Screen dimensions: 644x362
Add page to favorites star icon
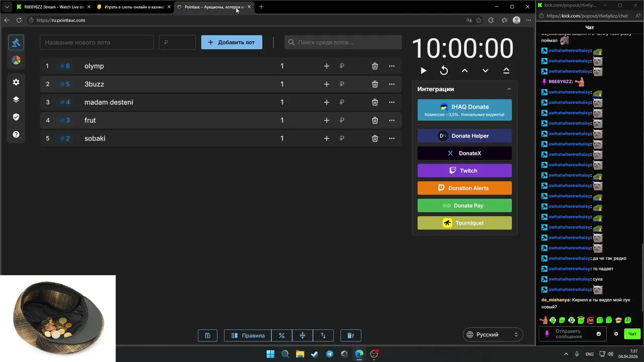(x=478, y=20)
